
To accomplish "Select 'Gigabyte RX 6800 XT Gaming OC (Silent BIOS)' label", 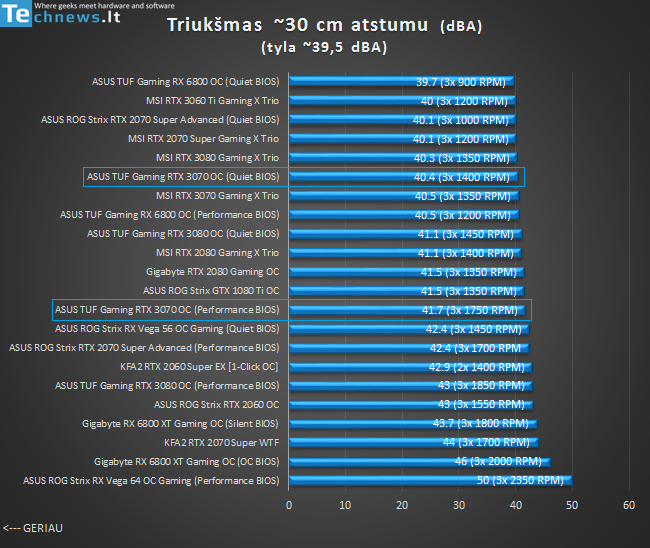I will 180,424.
